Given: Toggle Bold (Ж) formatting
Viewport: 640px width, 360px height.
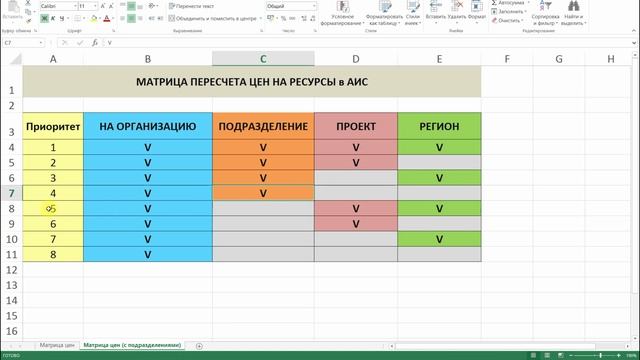Looking at the screenshot, I should 44,18.
